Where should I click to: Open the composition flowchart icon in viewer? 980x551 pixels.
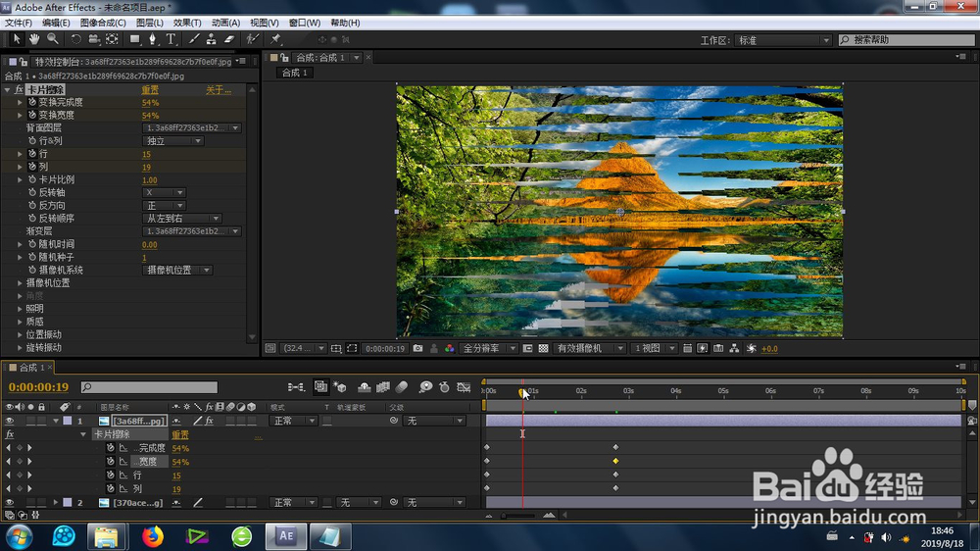click(x=734, y=348)
